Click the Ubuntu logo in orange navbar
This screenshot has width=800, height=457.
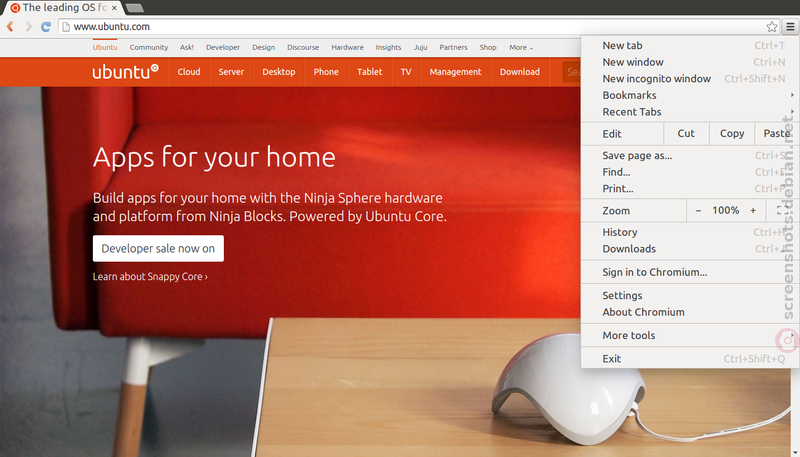126,72
